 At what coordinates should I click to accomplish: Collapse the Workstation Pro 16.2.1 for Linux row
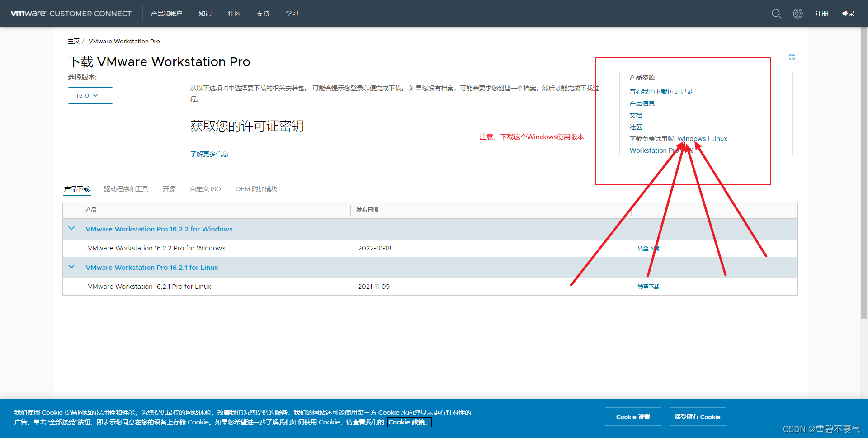pyautogui.click(x=71, y=267)
